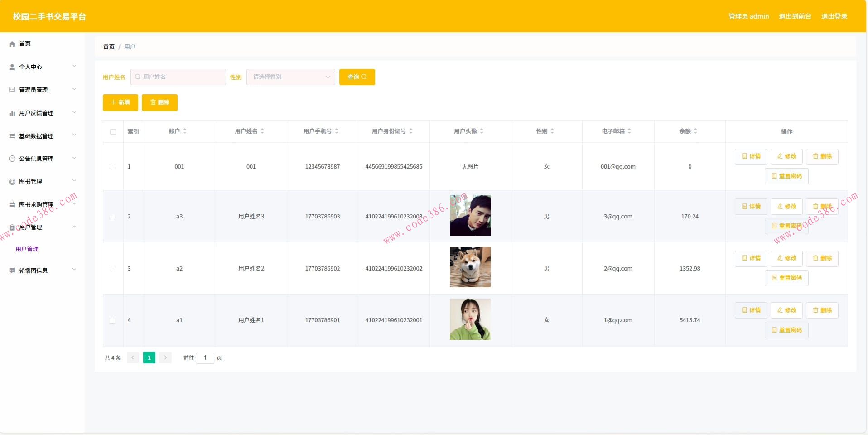This screenshot has height=435, width=868.
Task: Click the Shiba dog avatar thumbnail
Action: [470, 267]
